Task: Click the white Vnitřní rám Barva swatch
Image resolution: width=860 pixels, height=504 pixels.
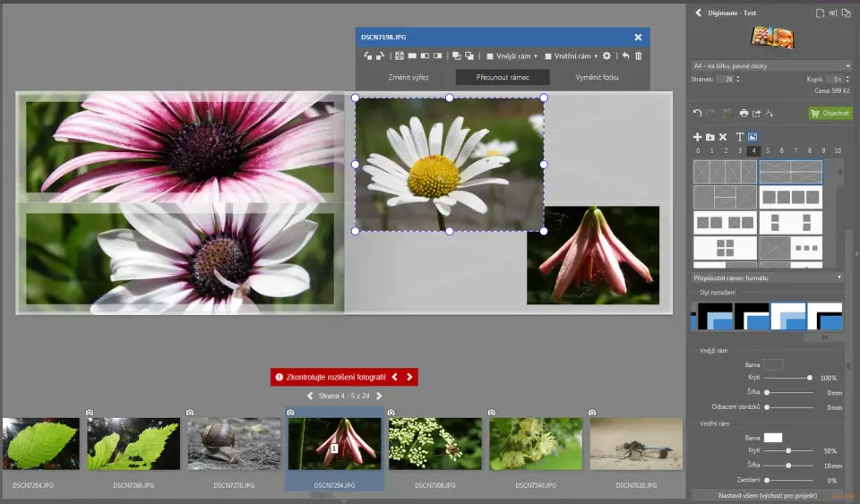Action: [x=772, y=437]
